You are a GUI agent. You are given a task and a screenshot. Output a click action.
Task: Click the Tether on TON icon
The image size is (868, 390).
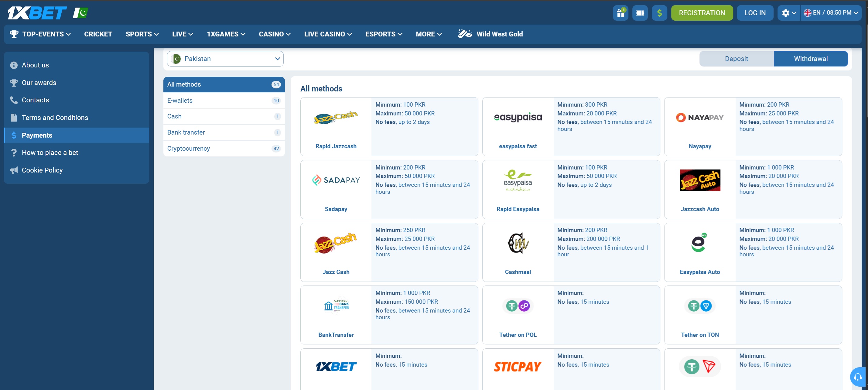tap(699, 306)
